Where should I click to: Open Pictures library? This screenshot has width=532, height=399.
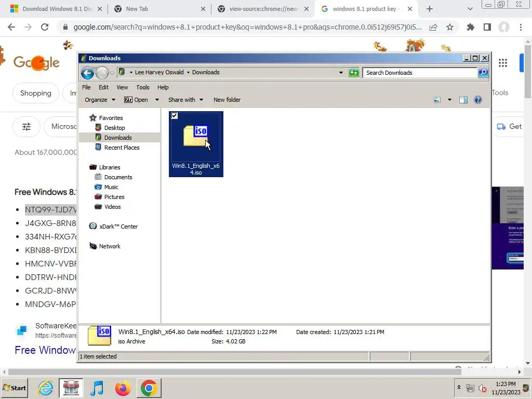tap(114, 197)
